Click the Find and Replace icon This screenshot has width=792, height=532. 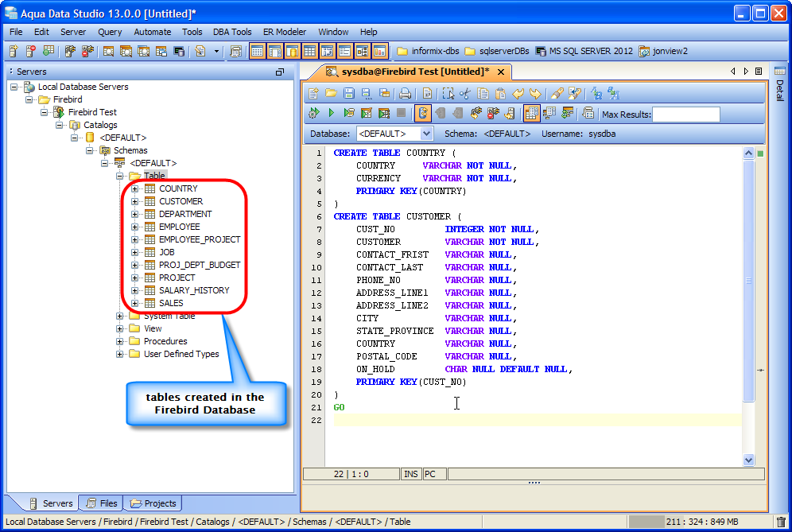point(574,94)
